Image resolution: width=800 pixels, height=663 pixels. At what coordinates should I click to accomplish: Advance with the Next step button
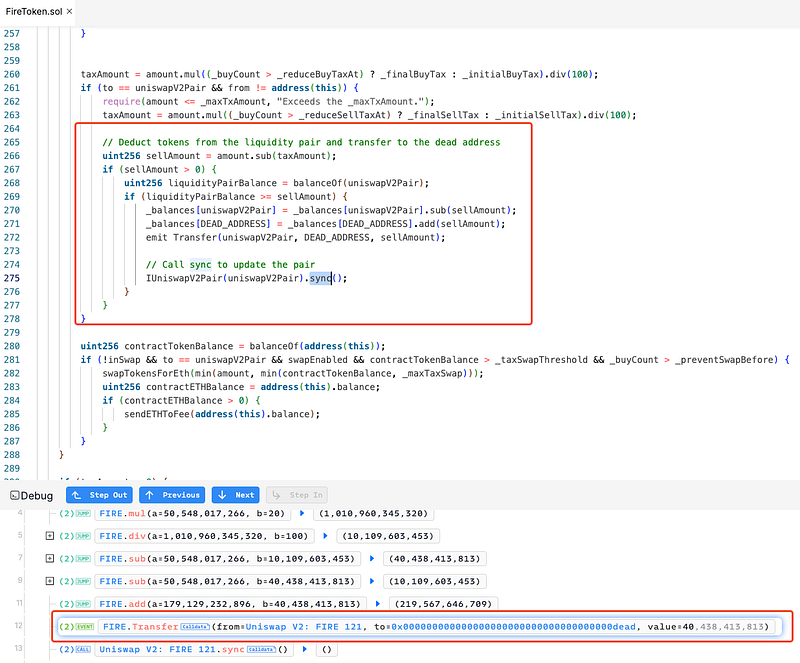click(235, 495)
